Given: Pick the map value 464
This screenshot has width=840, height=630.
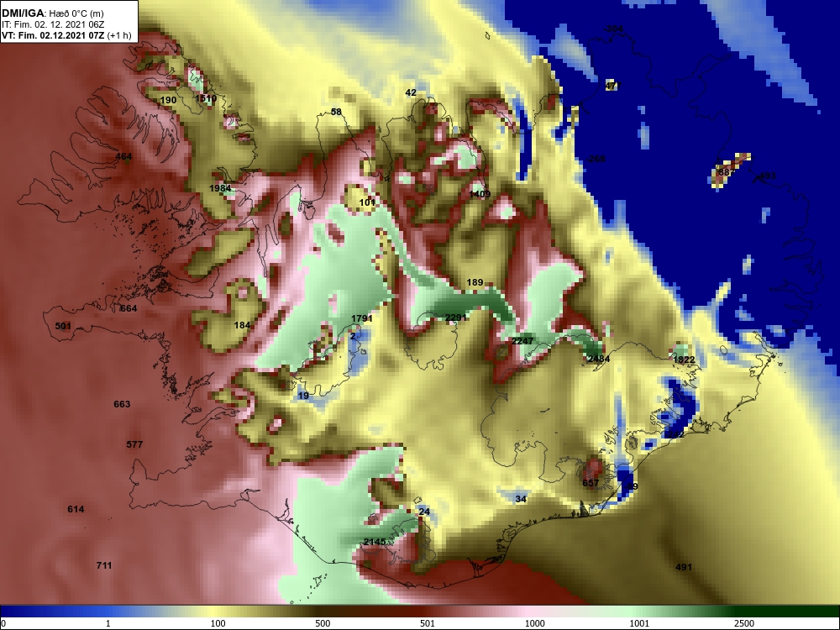Looking at the screenshot, I should 123,157.
